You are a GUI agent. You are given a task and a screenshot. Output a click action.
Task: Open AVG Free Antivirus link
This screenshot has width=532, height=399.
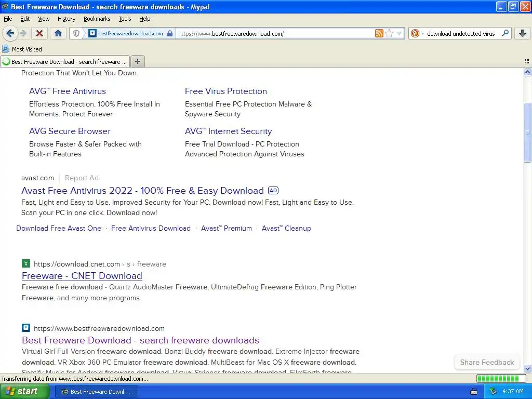click(x=68, y=91)
